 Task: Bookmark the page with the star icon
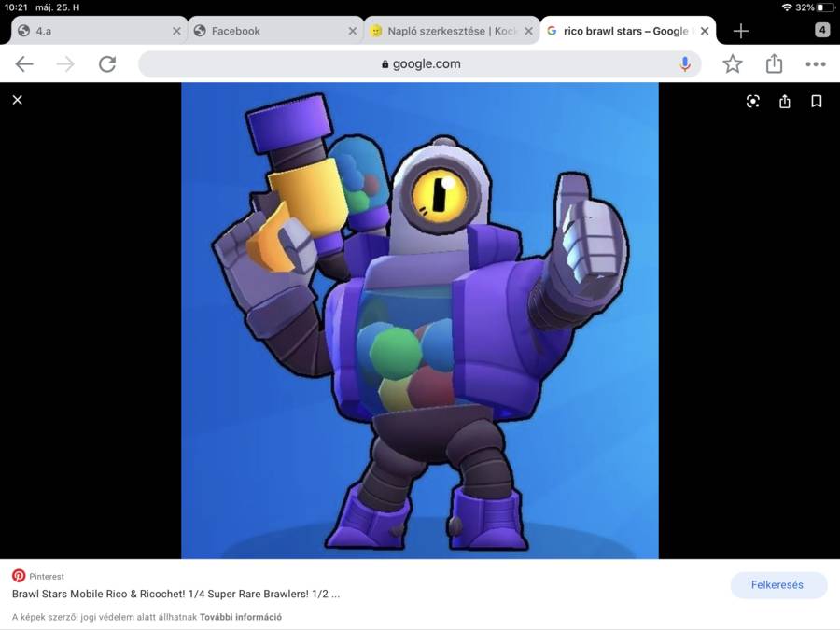click(733, 63)
